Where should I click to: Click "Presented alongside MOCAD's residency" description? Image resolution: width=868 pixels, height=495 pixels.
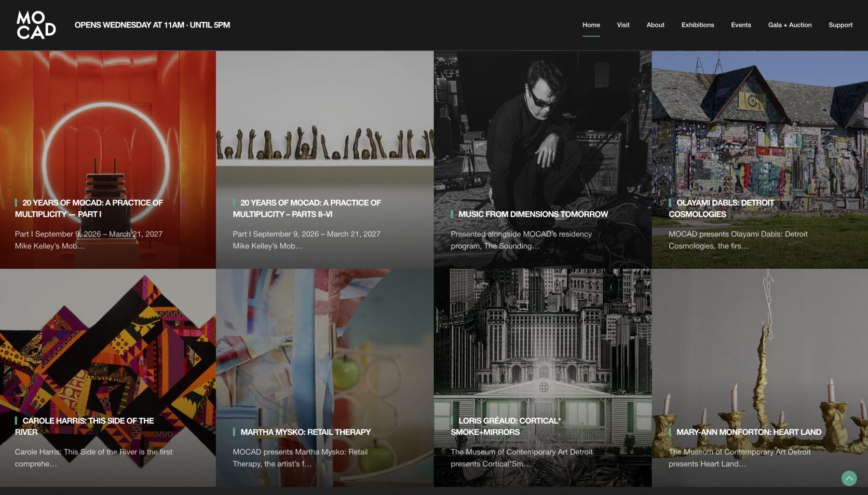pyautogui.click(x=521, y=240)
